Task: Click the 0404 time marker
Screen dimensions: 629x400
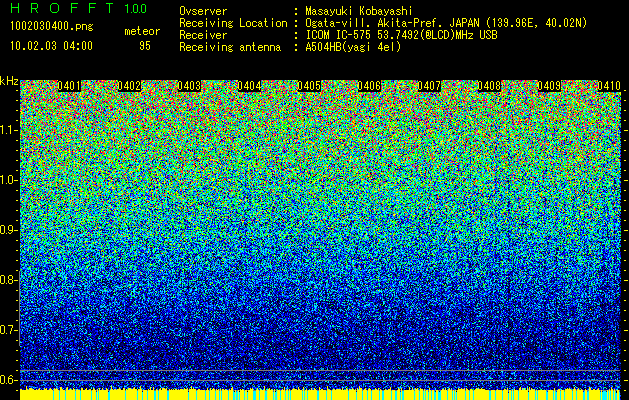Action: pos(249,86)
